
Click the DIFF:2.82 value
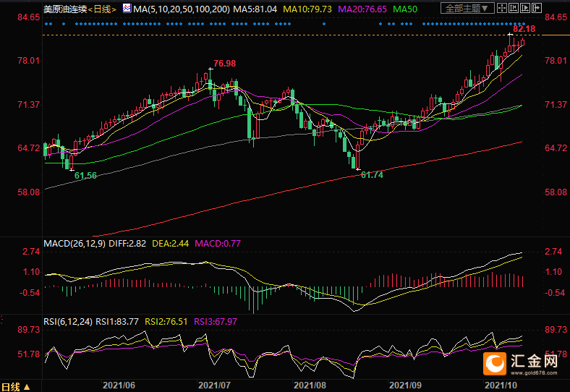pyautogui.click(x=127, y=243)
